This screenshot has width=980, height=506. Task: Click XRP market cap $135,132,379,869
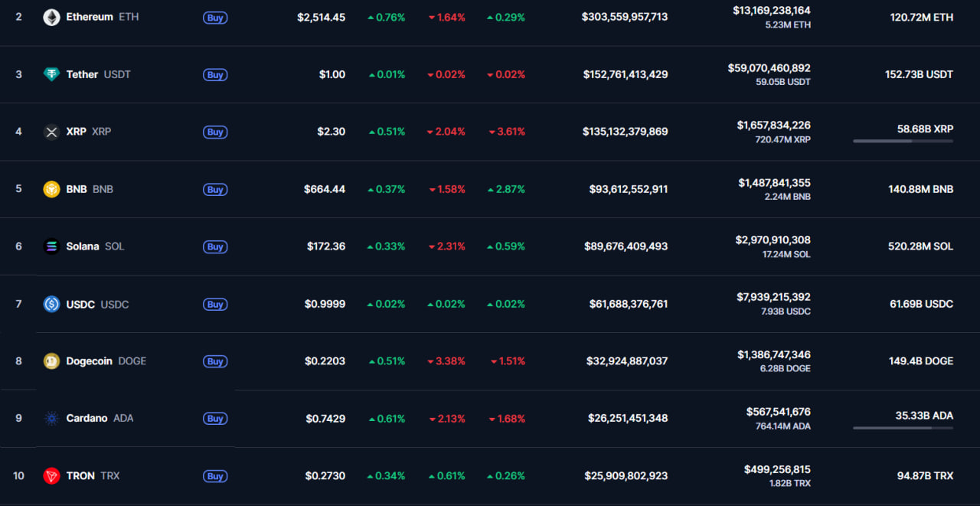(x=626, y=132)
